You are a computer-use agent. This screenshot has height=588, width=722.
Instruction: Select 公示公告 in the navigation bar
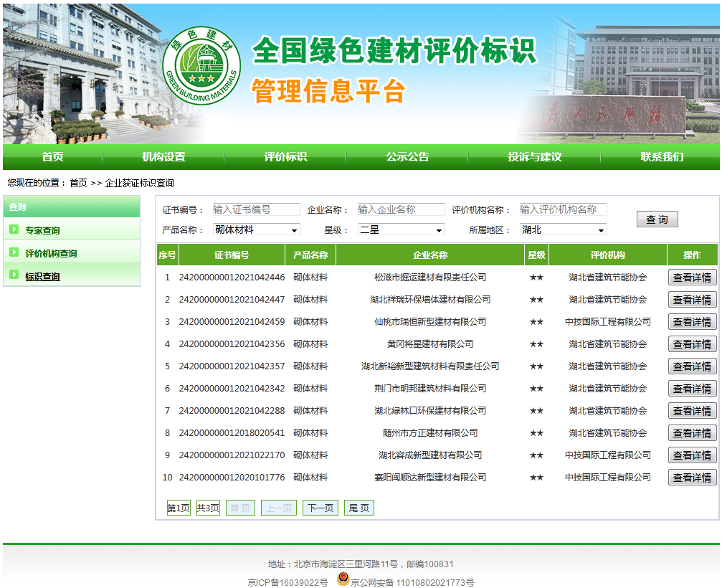(x=407, y=156)
